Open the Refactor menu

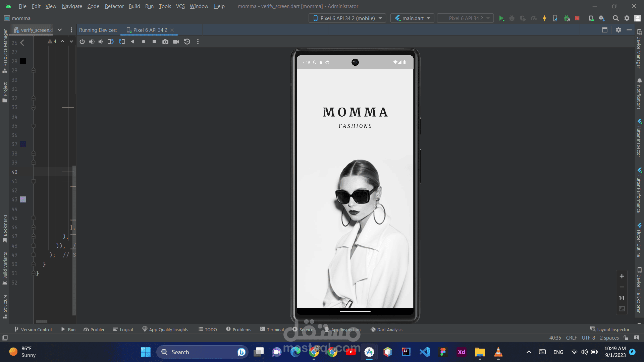click(x=114, y=6)
